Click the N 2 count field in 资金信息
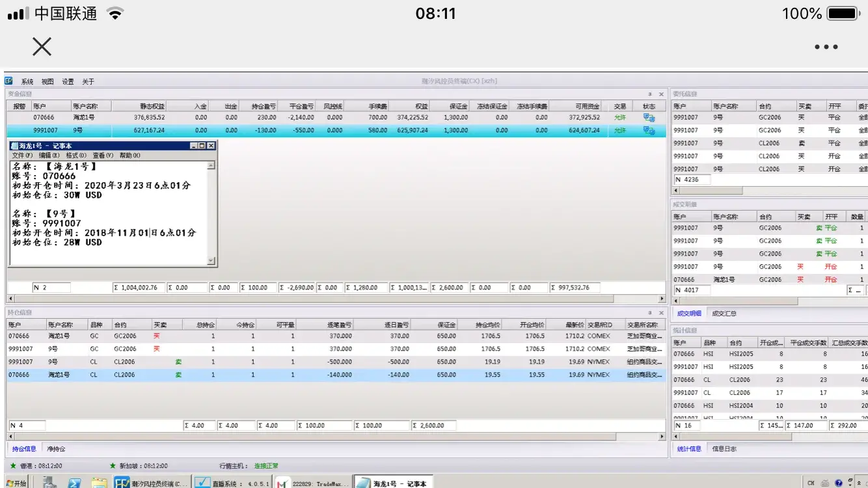Viewport: 868px width, 488px height. click(51, 288)
